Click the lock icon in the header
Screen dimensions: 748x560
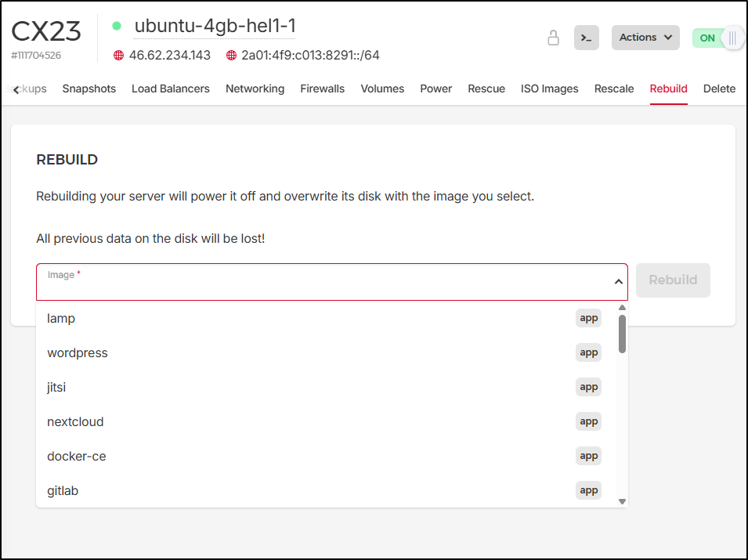[553, 38]
